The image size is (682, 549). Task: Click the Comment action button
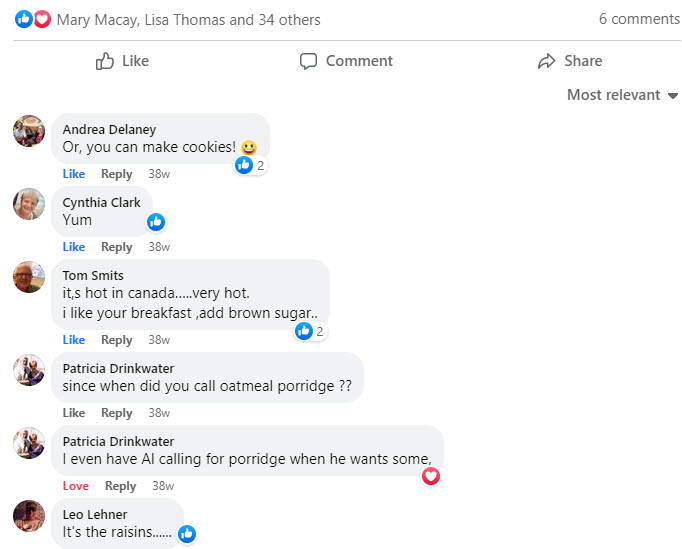click(346, 61)
